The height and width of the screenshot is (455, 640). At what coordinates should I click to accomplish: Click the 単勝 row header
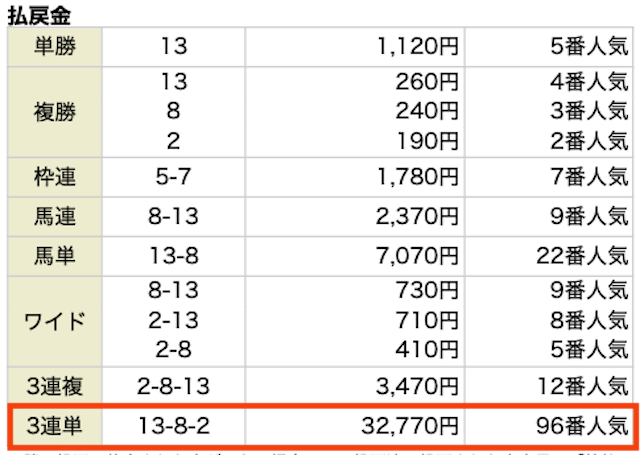pos(55,47)
